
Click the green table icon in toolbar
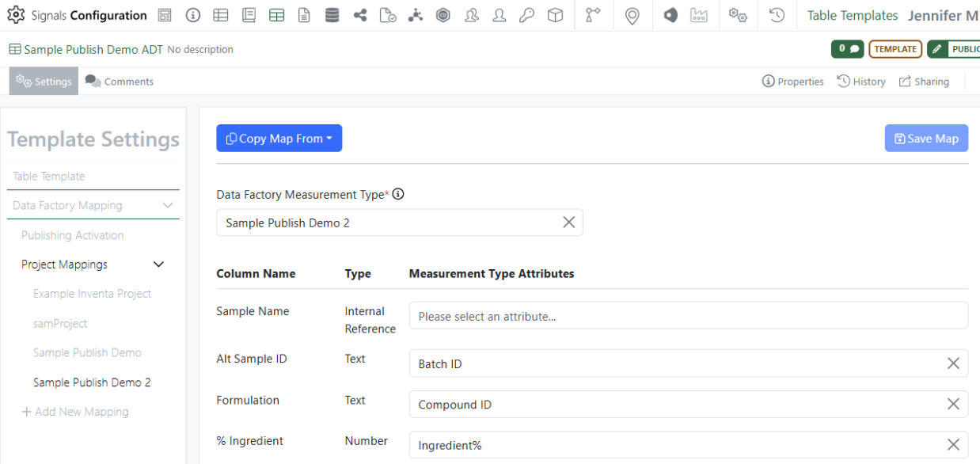pyautogui.click(x=276, y=15)
